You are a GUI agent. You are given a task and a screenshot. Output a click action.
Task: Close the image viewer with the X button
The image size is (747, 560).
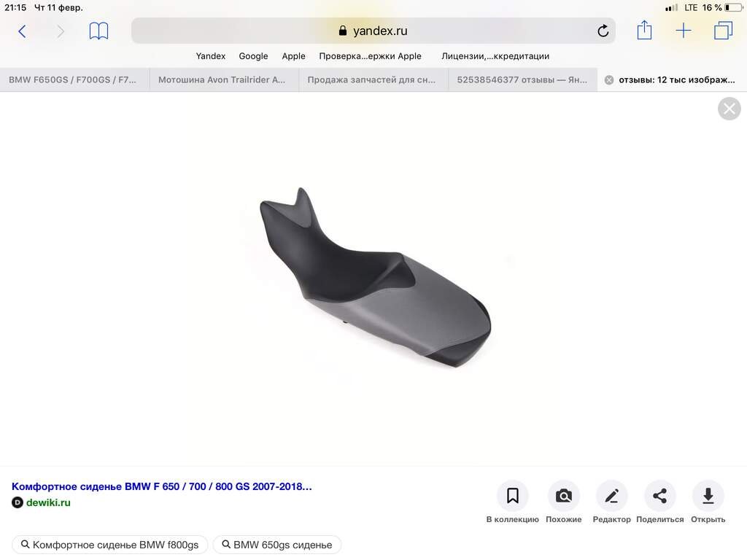tap(729, 109)
